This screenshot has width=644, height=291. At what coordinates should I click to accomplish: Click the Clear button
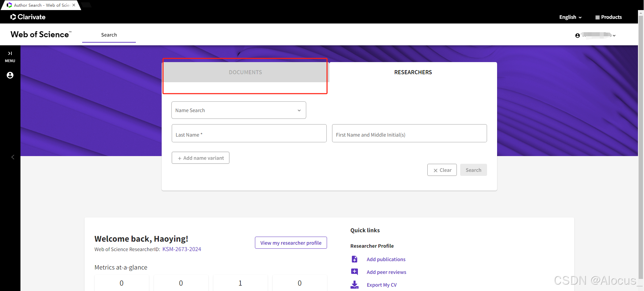[442, 170]
